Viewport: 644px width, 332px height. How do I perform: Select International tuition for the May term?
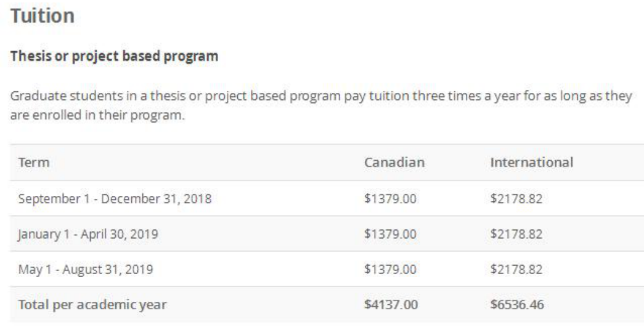tap(516, 269)
